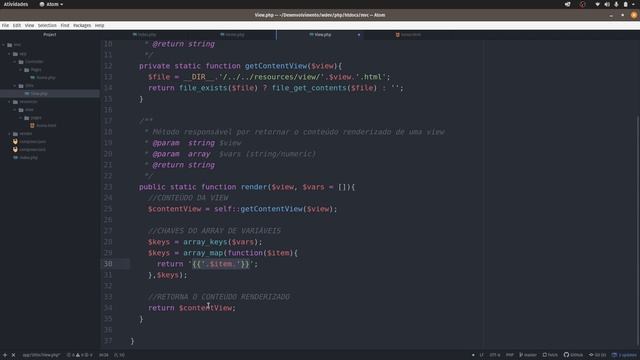Click the plus icon in status bar
The image size is (640, 360).
pyautogui.click(x=5, y=355)
